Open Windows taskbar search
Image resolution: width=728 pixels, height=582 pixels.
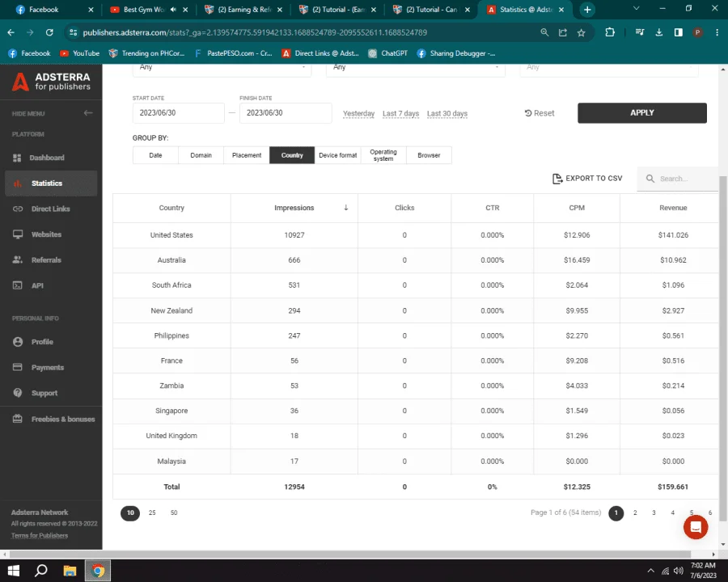tap(41, 571)
